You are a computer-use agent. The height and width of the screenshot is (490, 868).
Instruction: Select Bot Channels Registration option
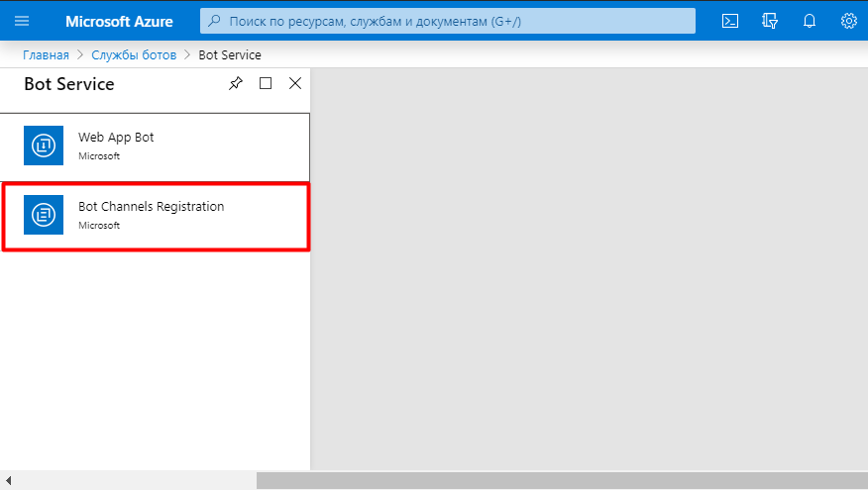[x=157, y=217]
